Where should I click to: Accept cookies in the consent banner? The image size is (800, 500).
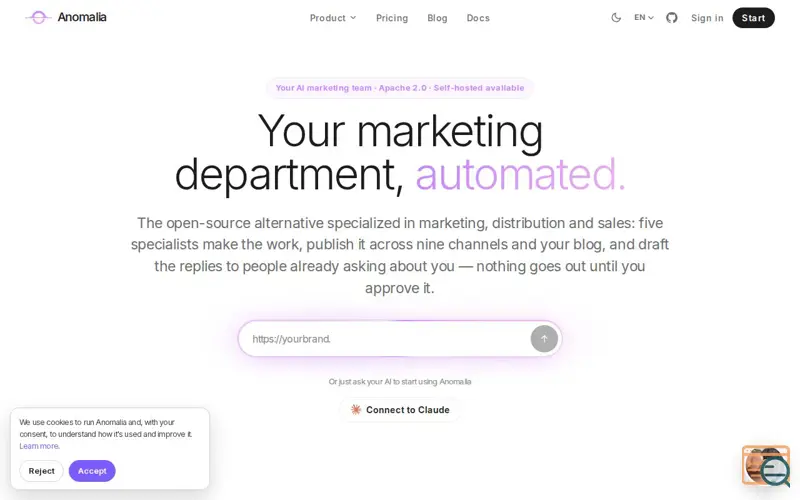92,471
